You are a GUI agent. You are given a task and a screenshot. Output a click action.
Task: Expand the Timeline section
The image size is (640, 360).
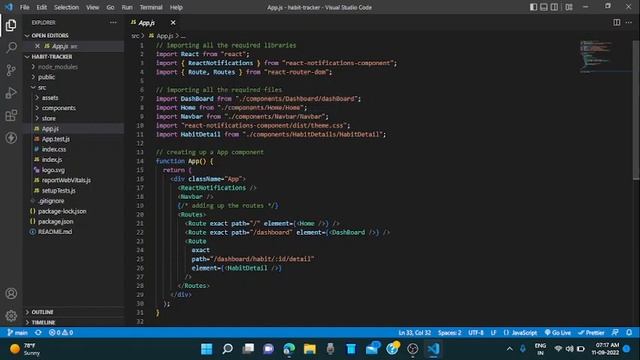coord(73,322)
